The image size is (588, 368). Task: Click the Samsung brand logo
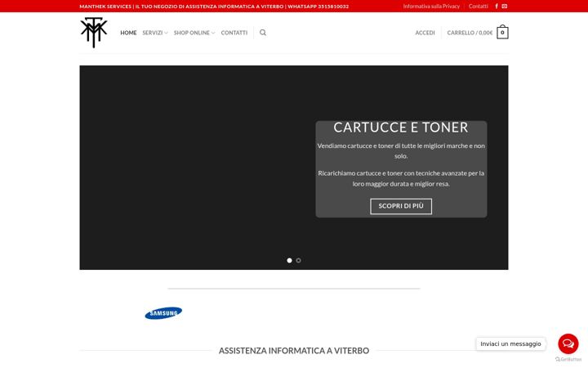coord(163,312)
